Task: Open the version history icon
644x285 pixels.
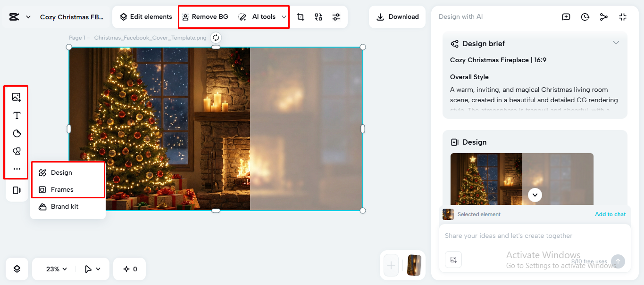Action: coord(585,16)
